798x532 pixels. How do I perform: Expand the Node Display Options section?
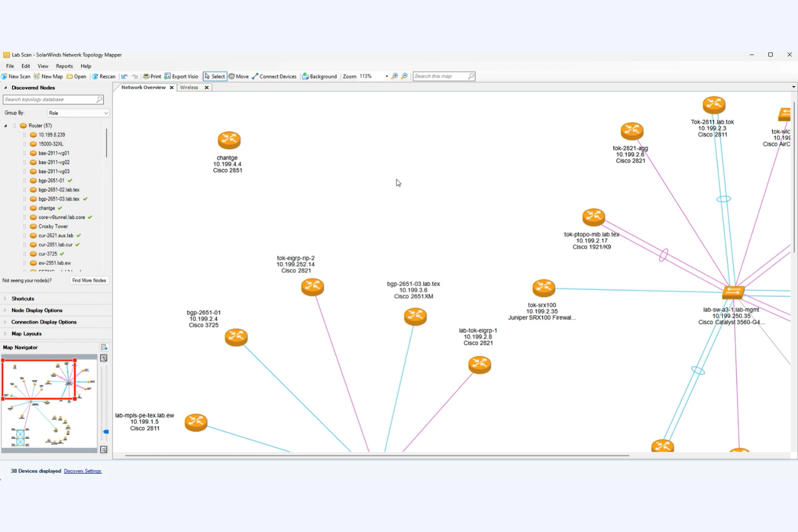point(36,310)
